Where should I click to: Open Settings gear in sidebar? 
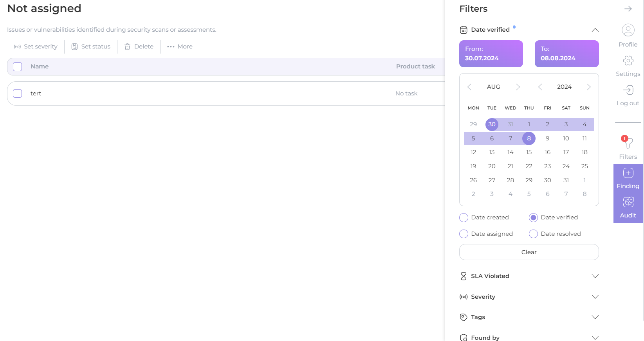[628, 61]
